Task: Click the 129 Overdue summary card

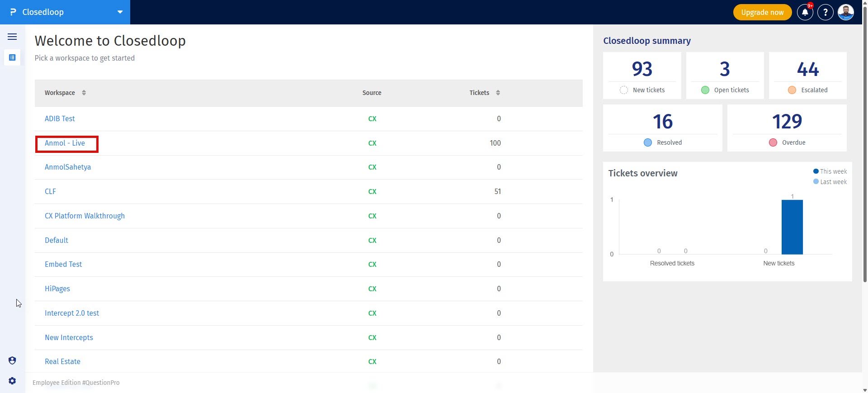Action: tap(787, 128)
